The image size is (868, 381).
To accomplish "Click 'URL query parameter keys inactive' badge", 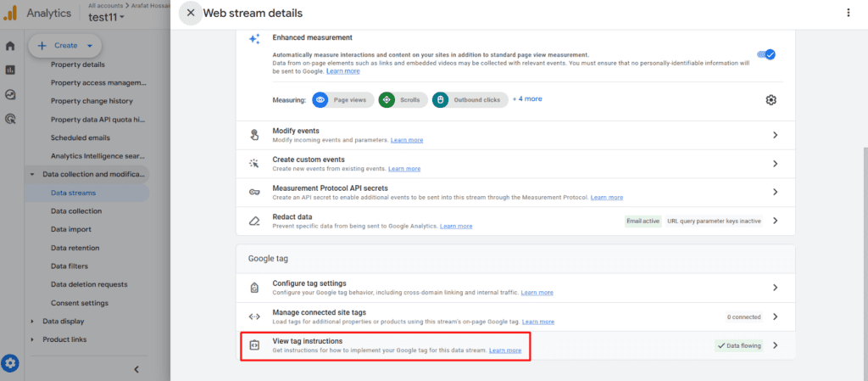I will pos(714,221).
